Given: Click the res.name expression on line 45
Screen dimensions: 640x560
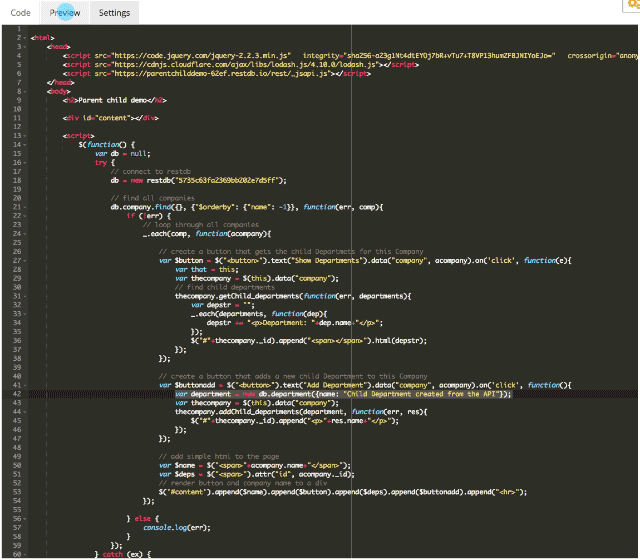Looking at the screenshot, I should point(347,421).
